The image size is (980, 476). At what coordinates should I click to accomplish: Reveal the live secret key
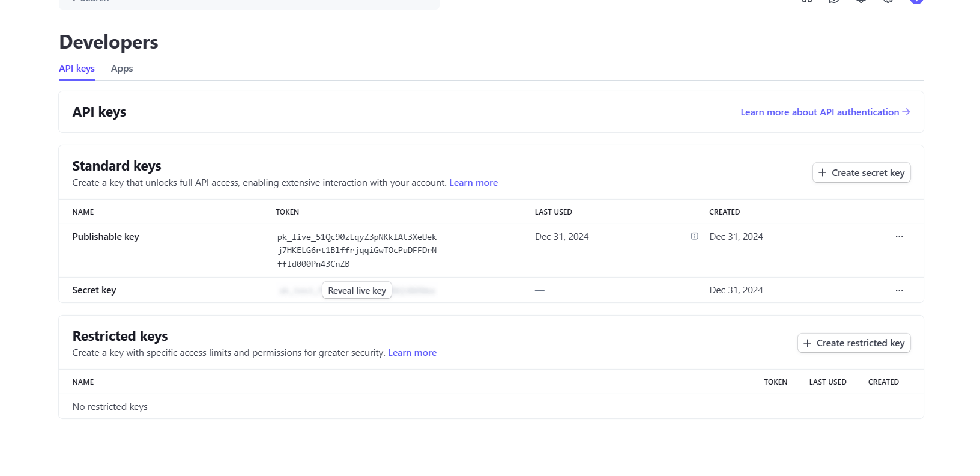click(x=357, y=290)
